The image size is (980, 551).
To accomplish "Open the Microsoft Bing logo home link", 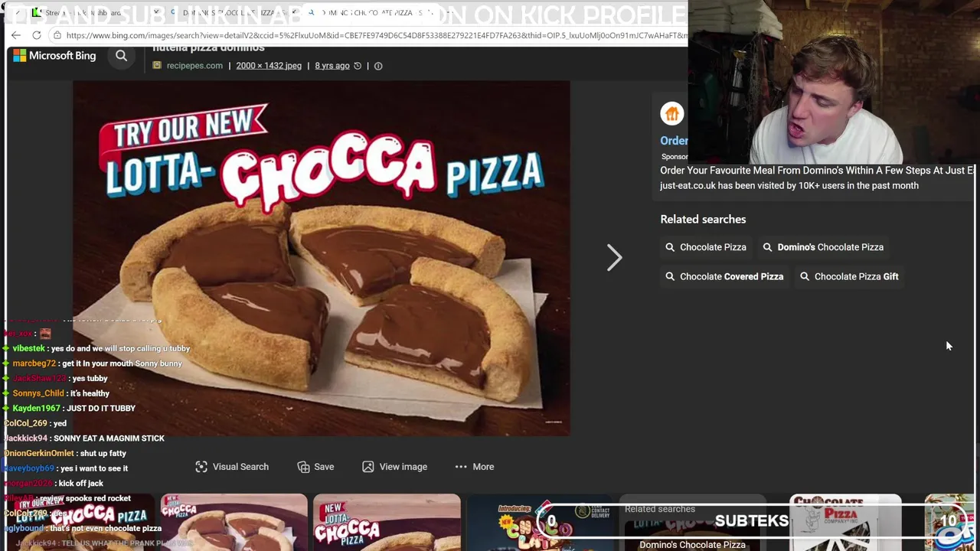I will pos(54,55).
